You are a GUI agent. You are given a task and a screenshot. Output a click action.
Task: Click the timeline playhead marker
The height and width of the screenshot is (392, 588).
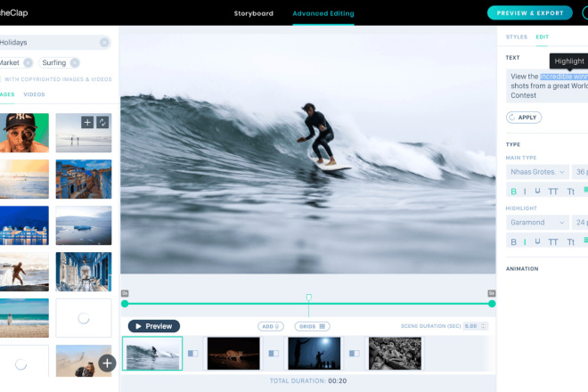coord(308,298)
